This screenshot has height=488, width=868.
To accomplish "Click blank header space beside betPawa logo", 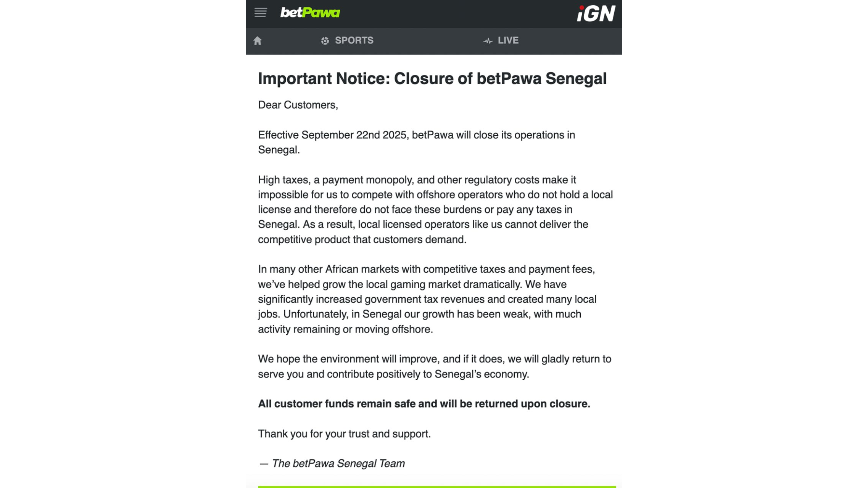I will [x=458, y=13].
